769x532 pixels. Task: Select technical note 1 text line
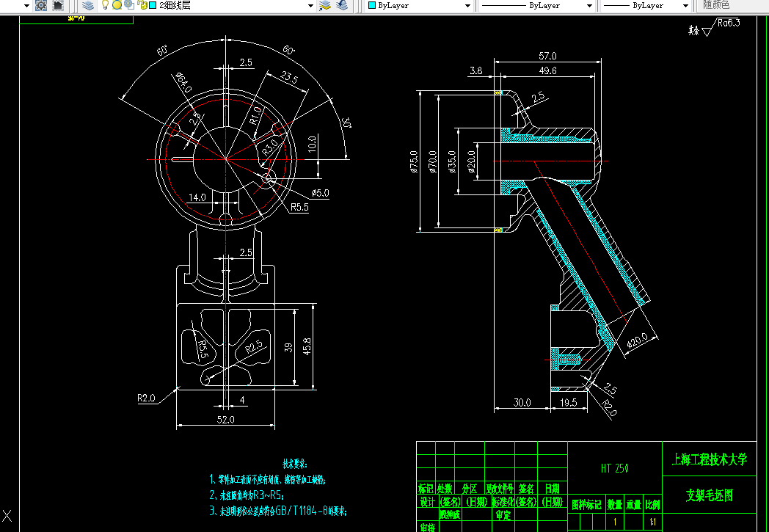[267, 480]
